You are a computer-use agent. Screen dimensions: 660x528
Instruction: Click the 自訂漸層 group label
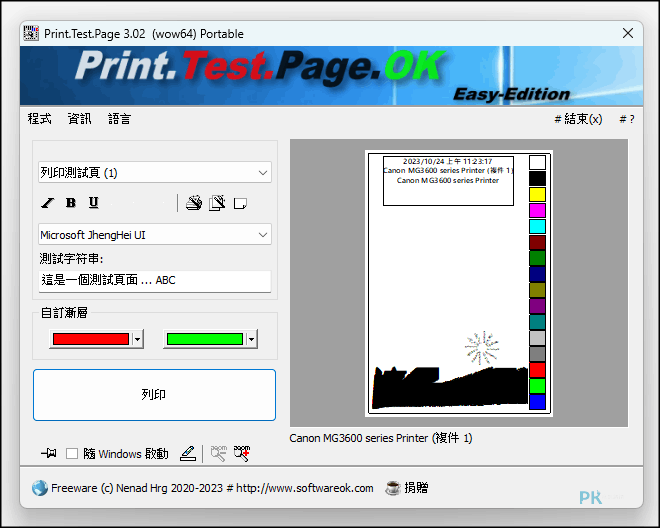(64, 313)
